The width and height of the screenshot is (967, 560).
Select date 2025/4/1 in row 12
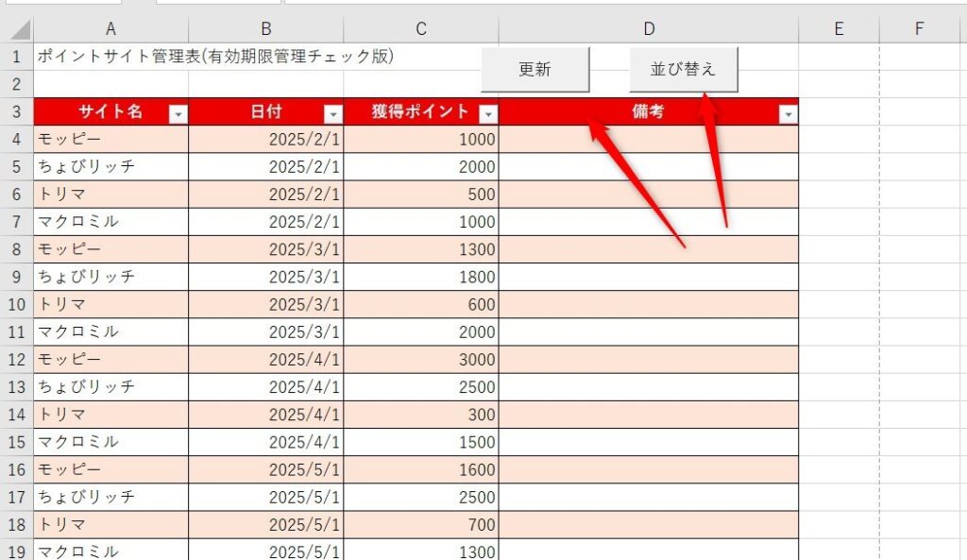265,360
